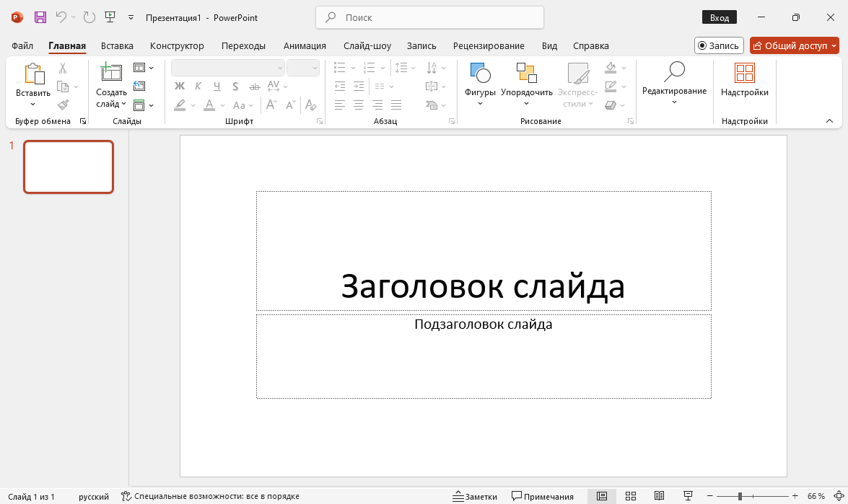
Task: Redo the last action
Action: tap(89, 17)
